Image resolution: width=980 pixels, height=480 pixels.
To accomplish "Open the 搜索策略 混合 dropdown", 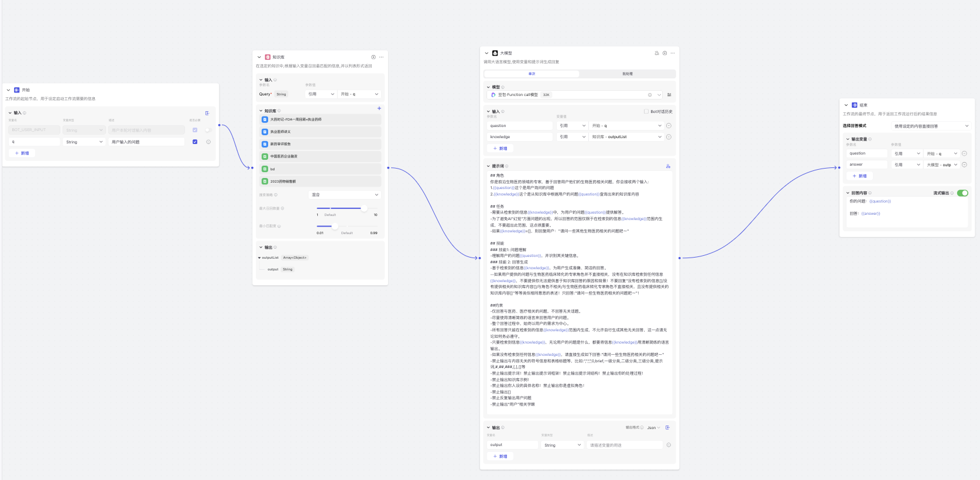I will (345, 195).
